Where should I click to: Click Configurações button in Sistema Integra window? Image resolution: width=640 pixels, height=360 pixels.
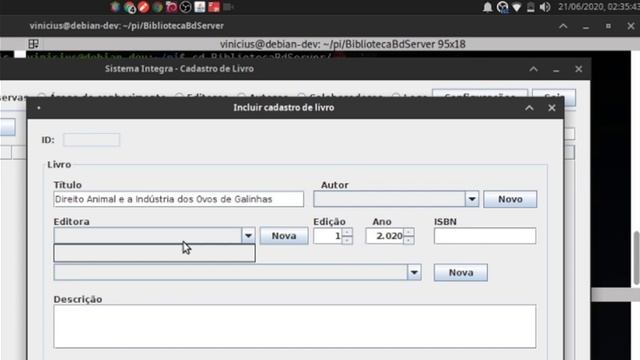(x=480, y=94)
